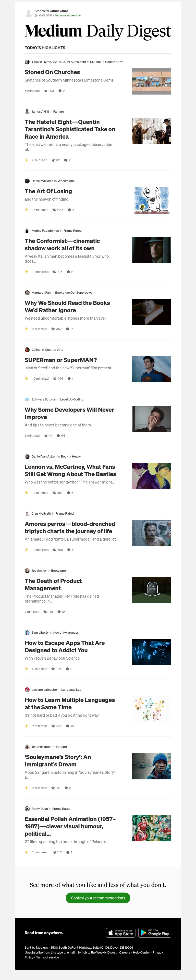196x980 pixels.
Task: Click the tombstone thumbnail image
Action: pyautogui.click(x=151, y=590)
